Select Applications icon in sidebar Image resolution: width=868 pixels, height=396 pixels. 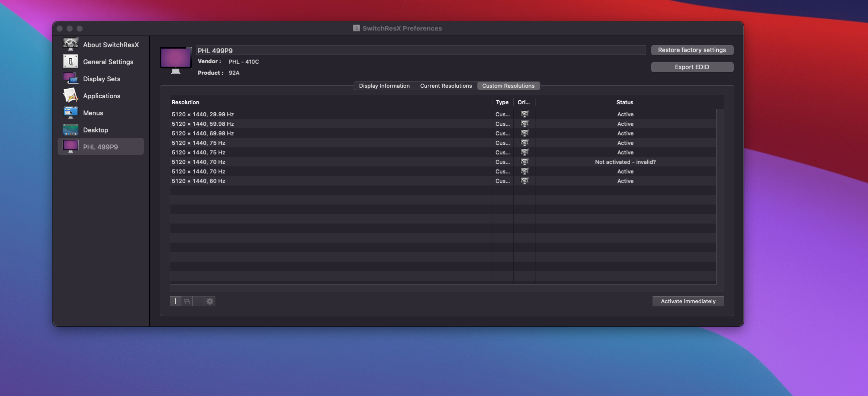(x=70, y=95)
